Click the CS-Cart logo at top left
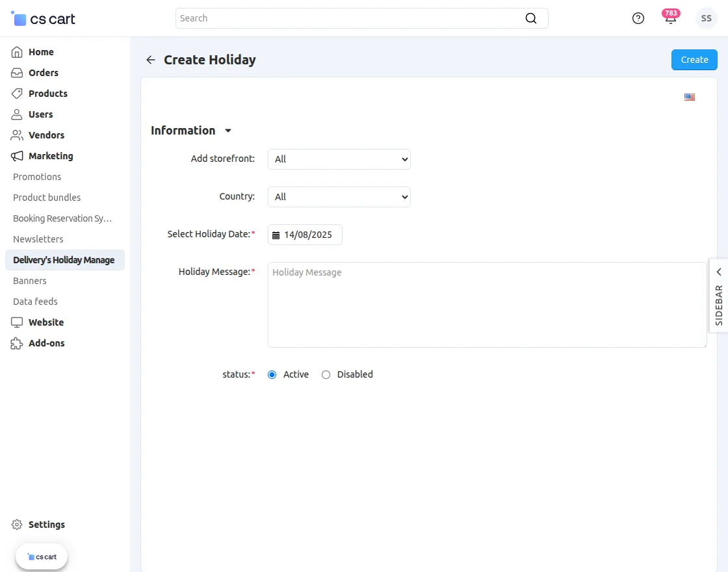Viewport: 728px width, 572px height. pyautogui.click(x=44, y=19)
